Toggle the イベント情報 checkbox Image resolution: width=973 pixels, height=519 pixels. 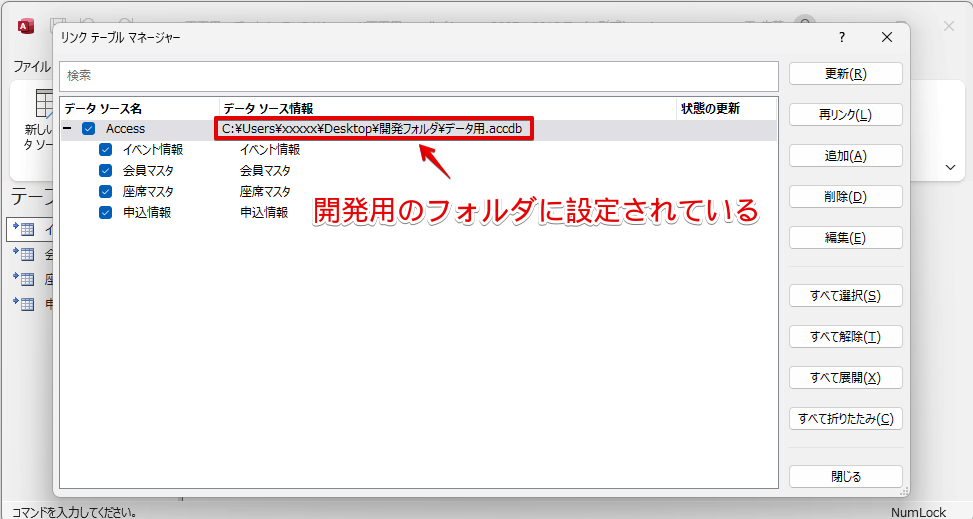(x=105, y=150)
